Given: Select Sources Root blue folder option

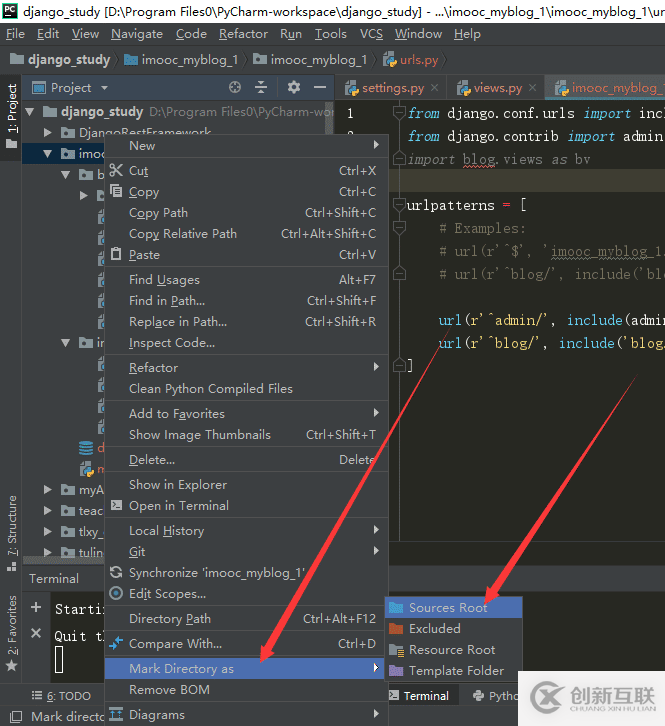Looking at the screenshot, I should [447, 608].
